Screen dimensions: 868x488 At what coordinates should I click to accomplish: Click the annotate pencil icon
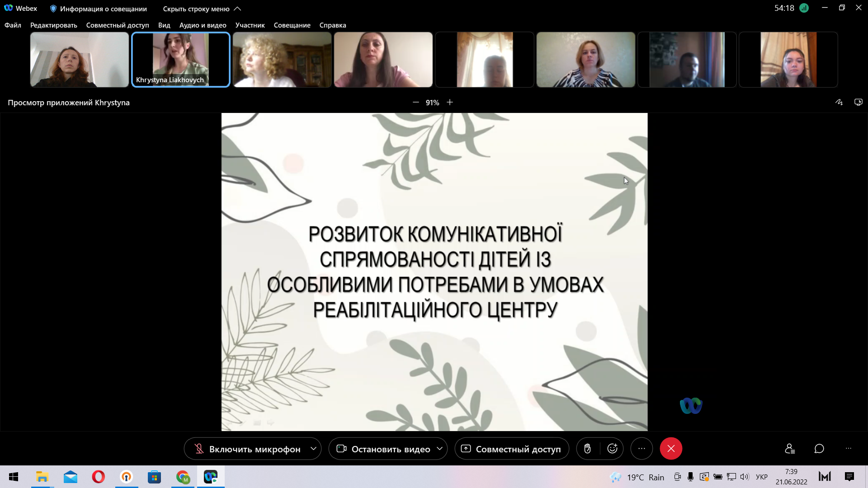(x=839, y=103)
